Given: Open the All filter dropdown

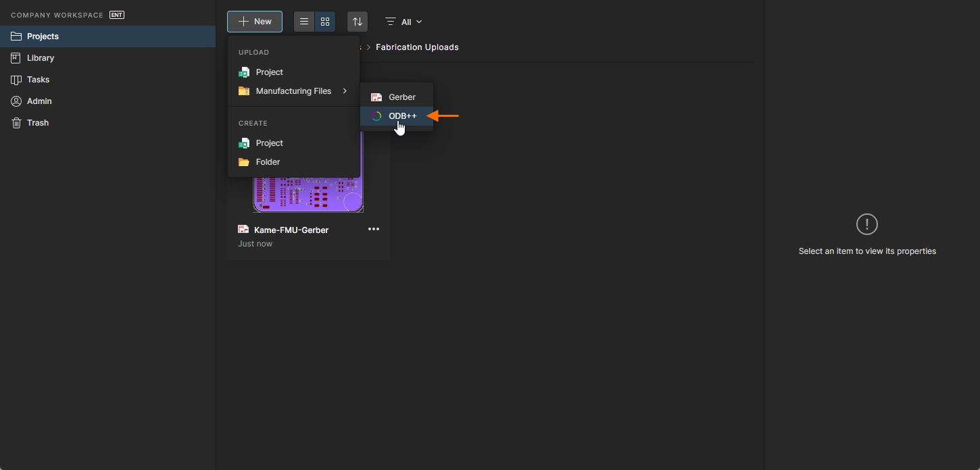Looking at the screenshot, I should tap(403, 22).
